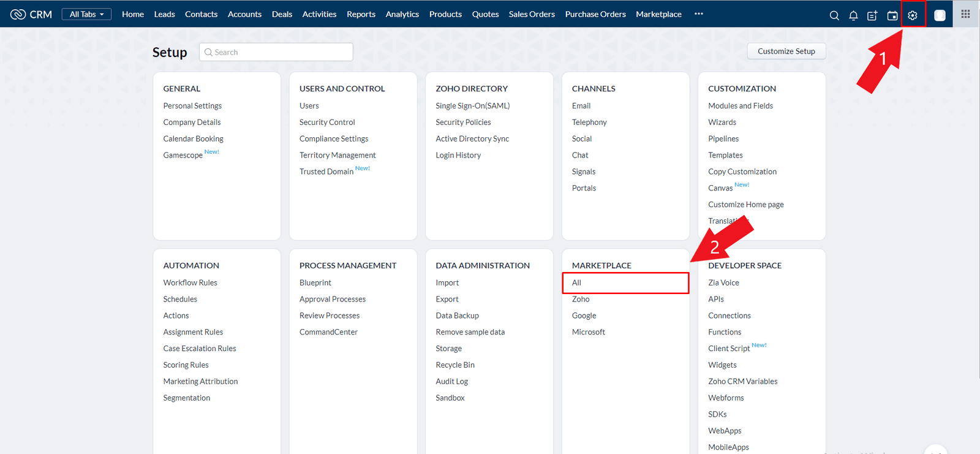Open CommandCenter
The height and width of the screenshot is (454, 980).
(x=328, y=333)
